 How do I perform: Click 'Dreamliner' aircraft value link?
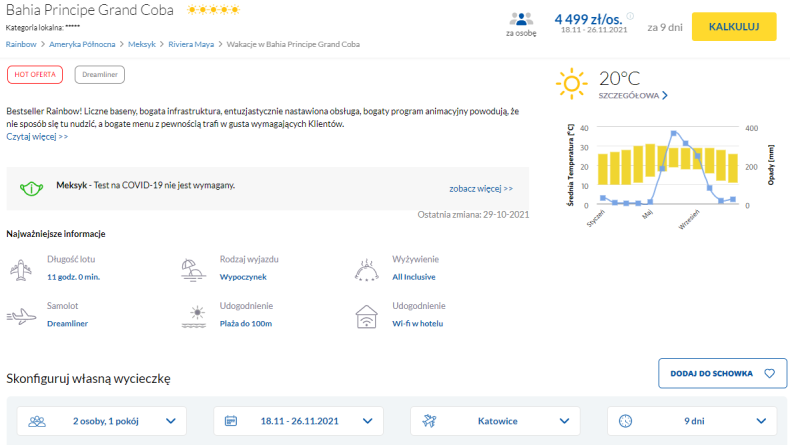68,324
